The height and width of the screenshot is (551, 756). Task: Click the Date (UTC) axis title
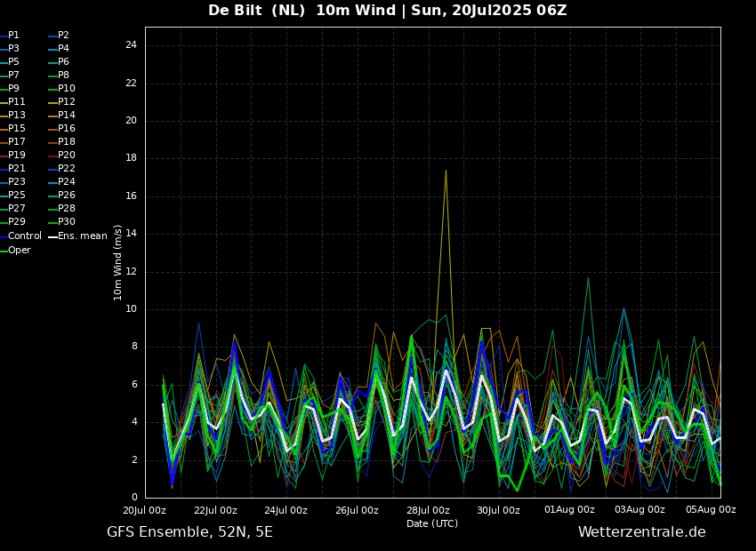[x=432, y=523]
